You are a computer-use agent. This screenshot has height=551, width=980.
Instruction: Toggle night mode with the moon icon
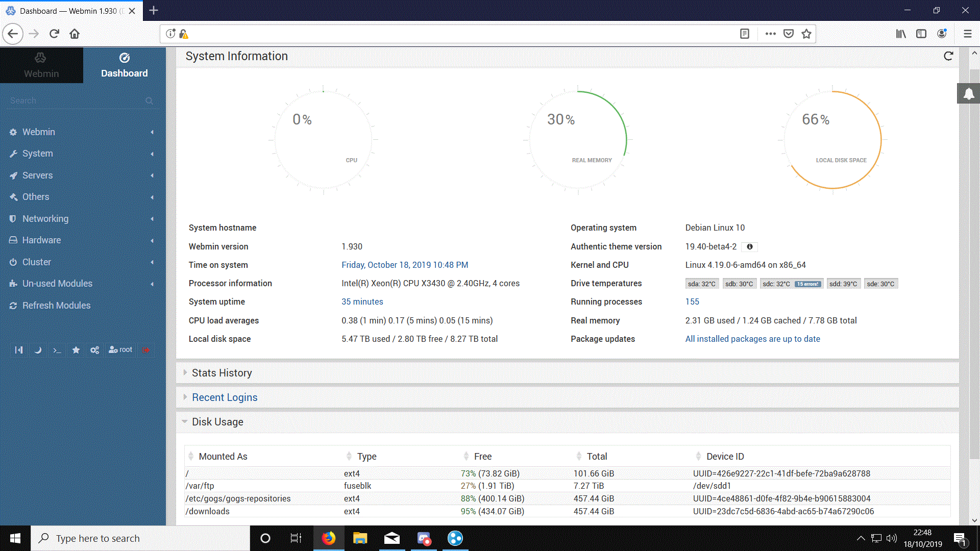tap(38, 350)
